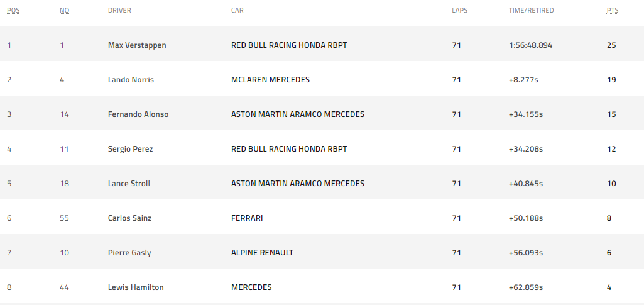Select Carlos Sainz driver name

130,218
